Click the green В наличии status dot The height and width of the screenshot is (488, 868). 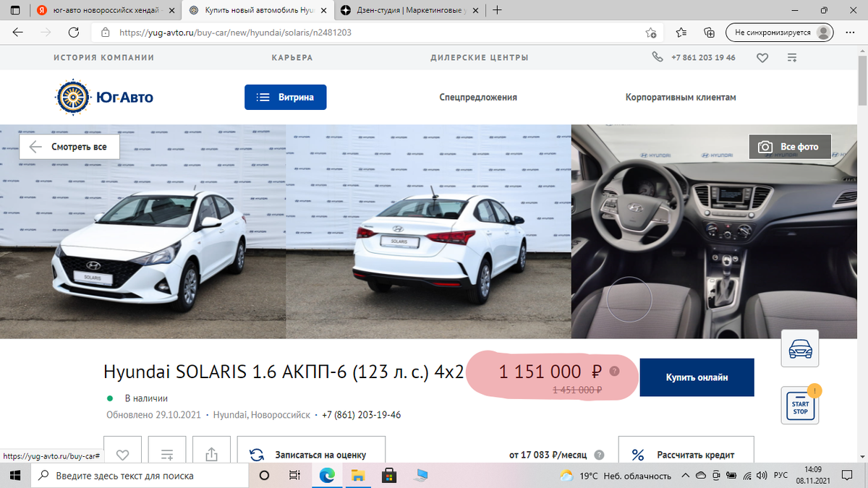click(110, 398)
